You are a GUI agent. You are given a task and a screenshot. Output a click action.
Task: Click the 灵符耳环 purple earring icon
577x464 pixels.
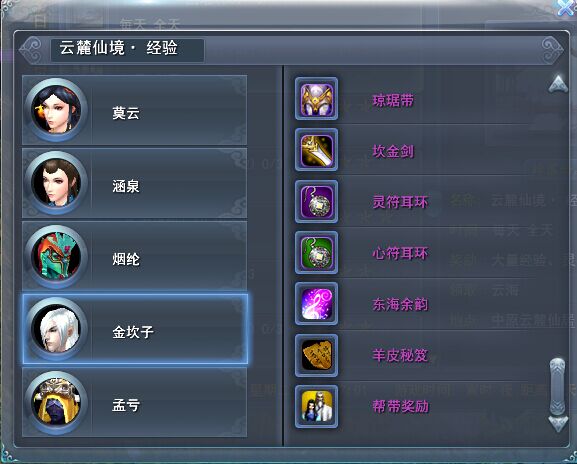click(x=316, y=202)
